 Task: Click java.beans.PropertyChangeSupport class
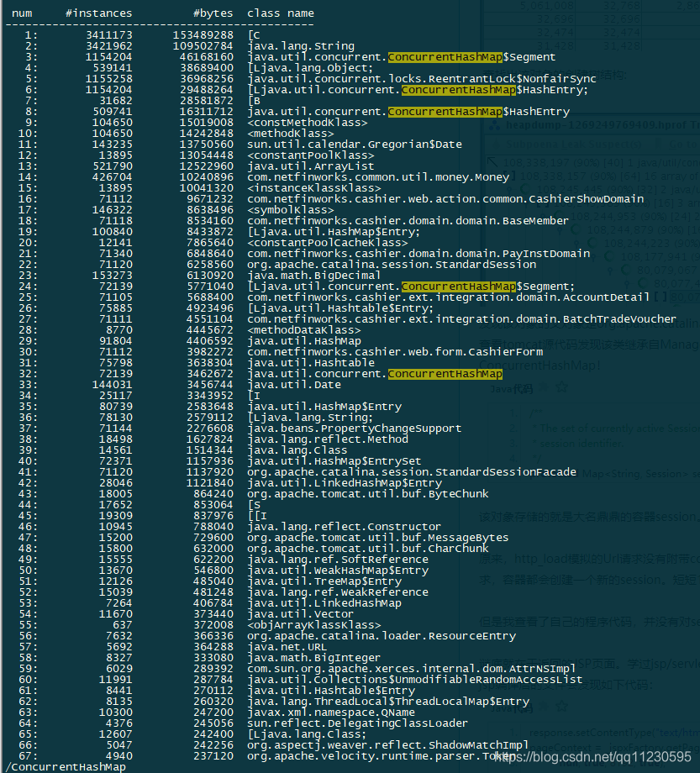[355, 429]
